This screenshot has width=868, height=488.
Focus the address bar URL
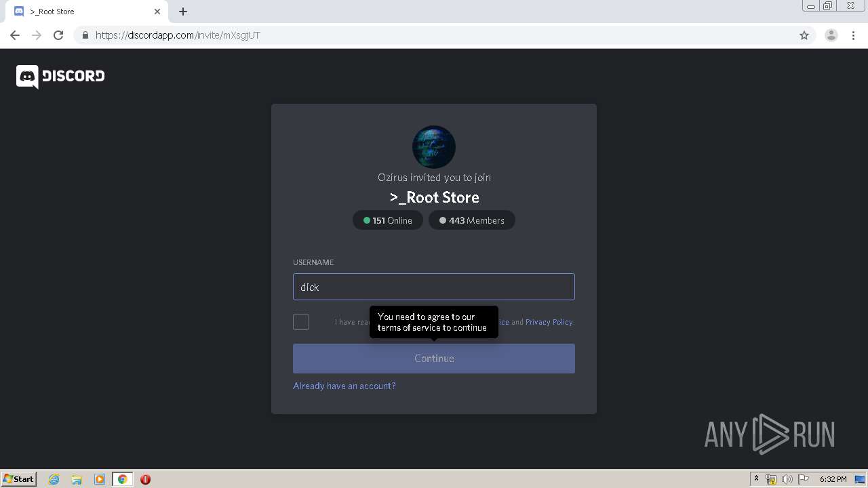[x=178, y=35]
